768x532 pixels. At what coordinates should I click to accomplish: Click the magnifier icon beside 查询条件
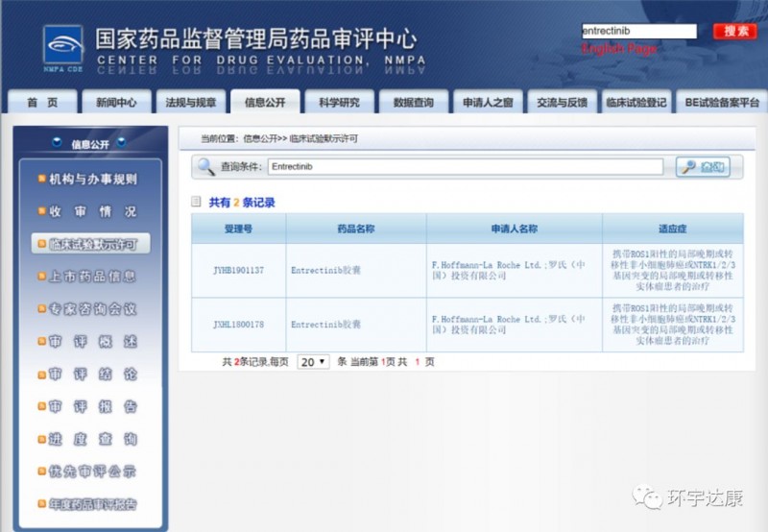tap(205, 166)
